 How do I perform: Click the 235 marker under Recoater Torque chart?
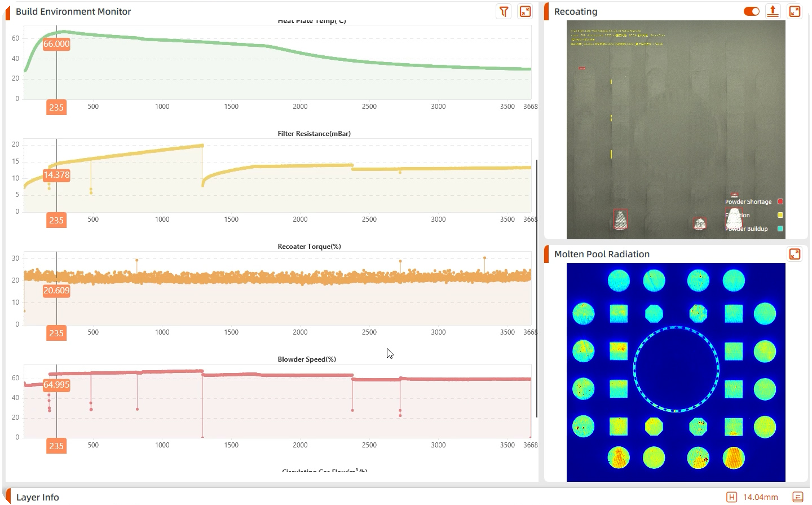coord(56,333)
